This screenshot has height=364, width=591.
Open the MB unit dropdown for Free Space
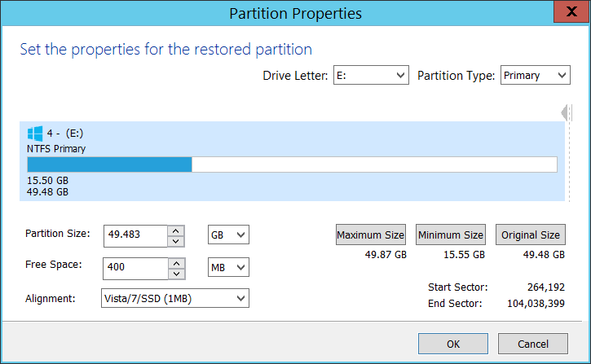(x=228, y=267)
